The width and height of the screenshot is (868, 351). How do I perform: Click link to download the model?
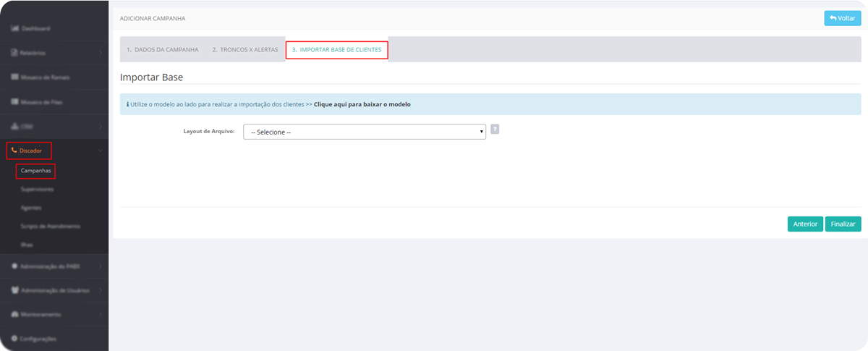[362, 104]
